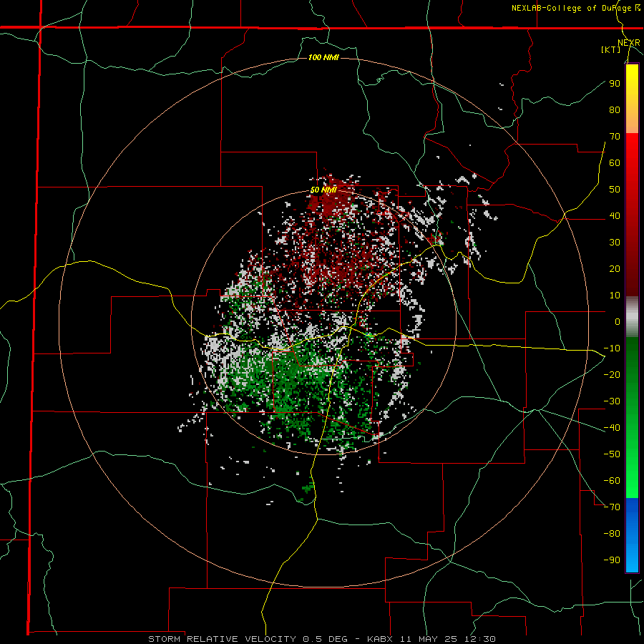Click the -60 value on the color scale
This screenshot has height=644, width=644.
click(612, 481)
